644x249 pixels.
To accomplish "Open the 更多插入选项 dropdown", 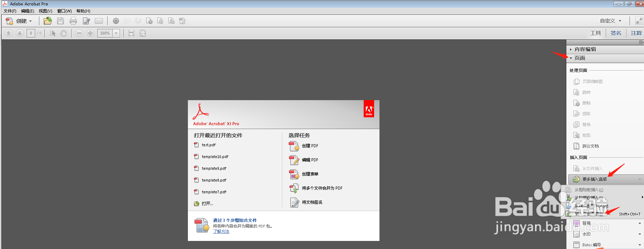I will click(x=606, y=179).
